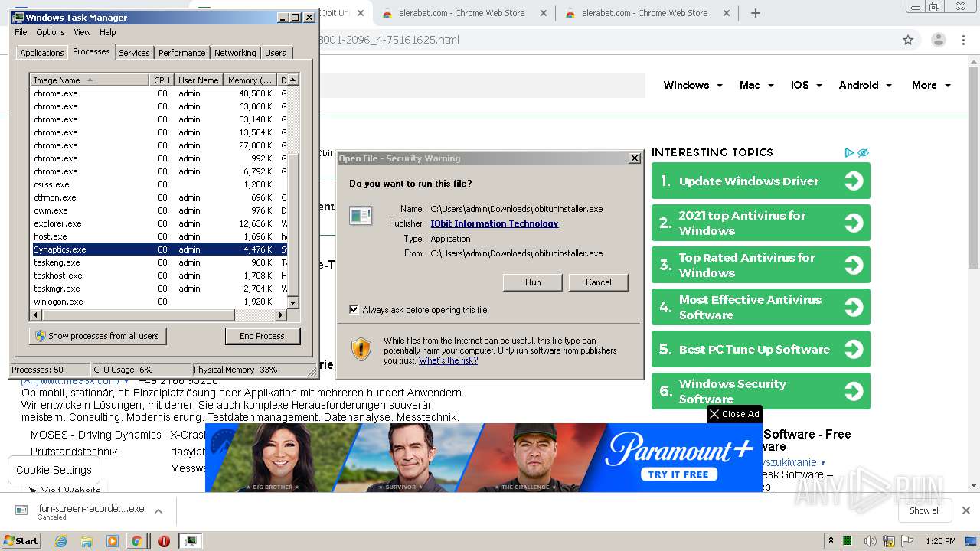
Task: Launch Windows Media Player taskbar icon
Action: (x=112, y=541)
